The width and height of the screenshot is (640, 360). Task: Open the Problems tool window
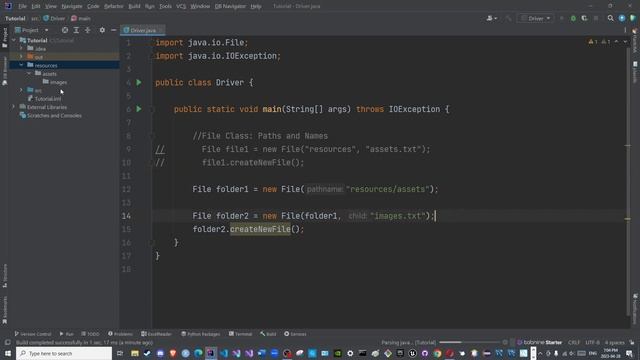pos(120,334)
